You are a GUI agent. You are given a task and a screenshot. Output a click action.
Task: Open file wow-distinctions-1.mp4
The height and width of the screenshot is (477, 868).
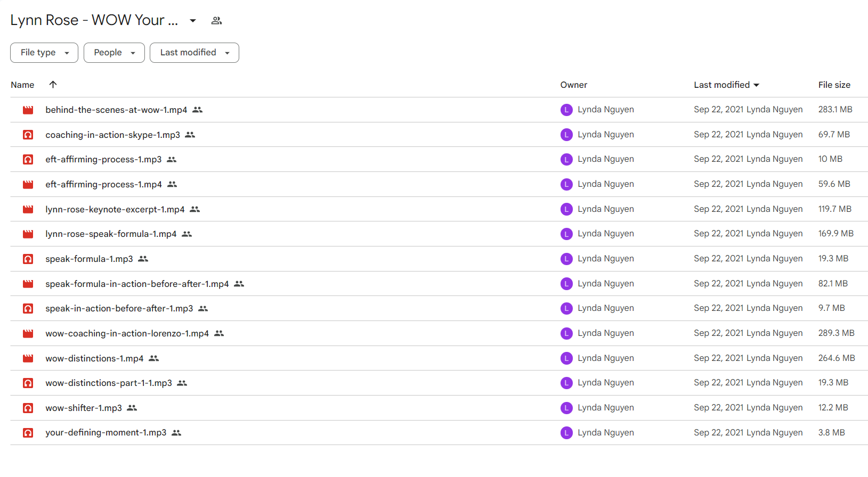point(94,358)
